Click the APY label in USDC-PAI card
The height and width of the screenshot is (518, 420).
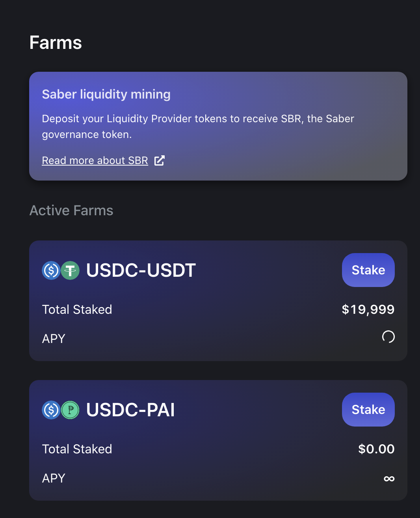tap(54, 478)
